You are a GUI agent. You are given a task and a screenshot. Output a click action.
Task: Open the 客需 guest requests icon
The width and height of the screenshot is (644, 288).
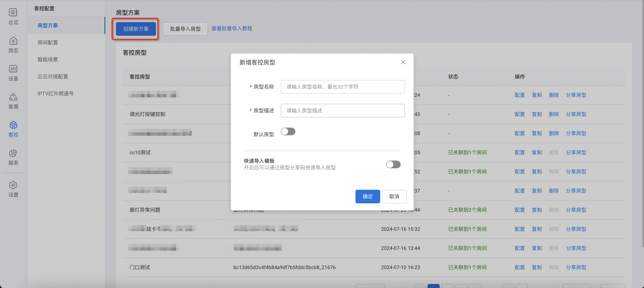point(13,97)
